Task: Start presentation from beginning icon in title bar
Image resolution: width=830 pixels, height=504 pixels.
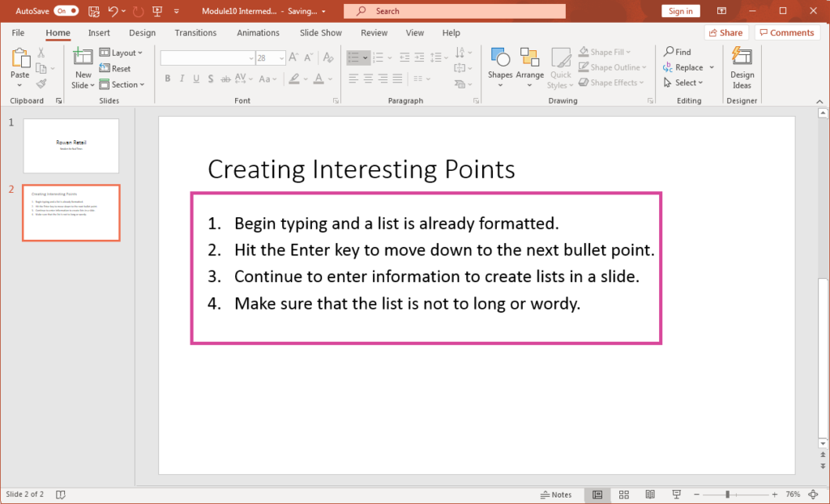Action: 157,11
